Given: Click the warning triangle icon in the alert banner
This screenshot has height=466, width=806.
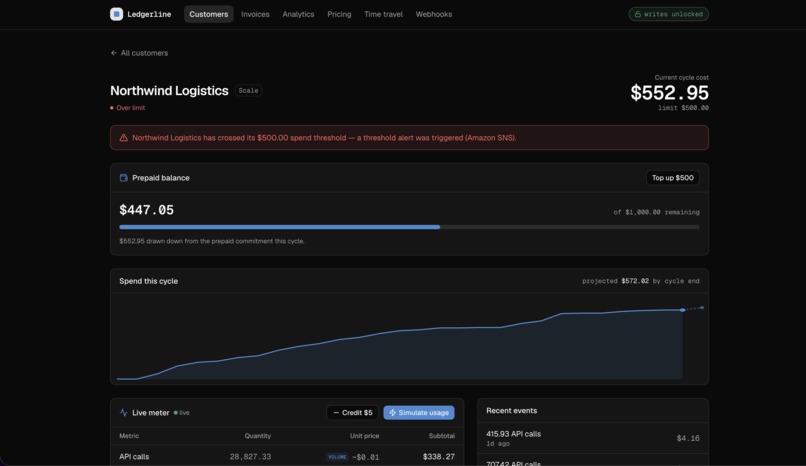Looking at the screenshot, I should tap(123, 138).
